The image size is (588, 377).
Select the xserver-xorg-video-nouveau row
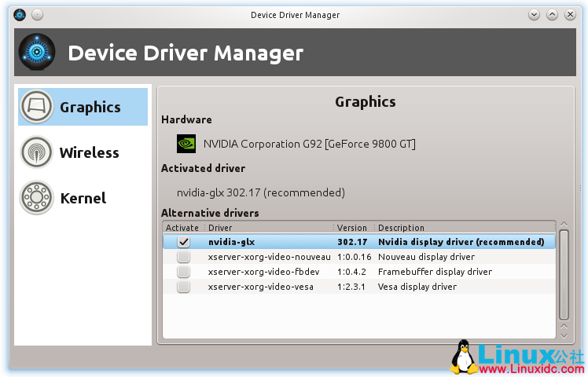pos(359,257)
